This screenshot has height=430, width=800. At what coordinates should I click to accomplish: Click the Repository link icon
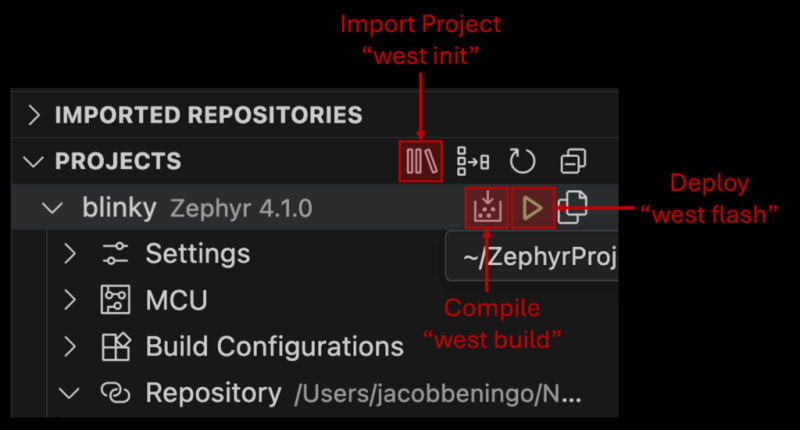coord(115,393)
